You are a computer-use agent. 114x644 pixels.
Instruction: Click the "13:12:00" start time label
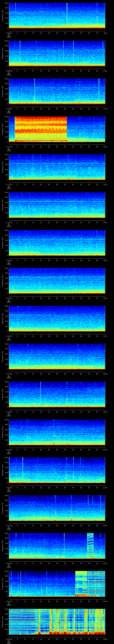(9, 184)
